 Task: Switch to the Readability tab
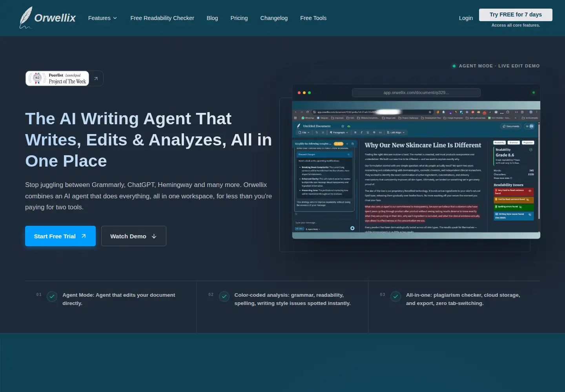(x=499, y=143)
